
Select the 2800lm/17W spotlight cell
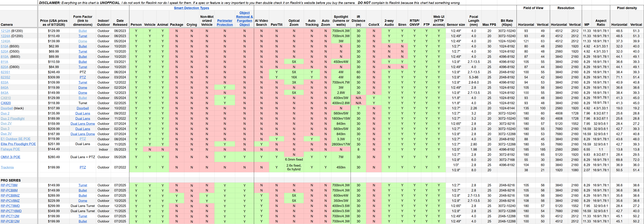coord(341,144)
